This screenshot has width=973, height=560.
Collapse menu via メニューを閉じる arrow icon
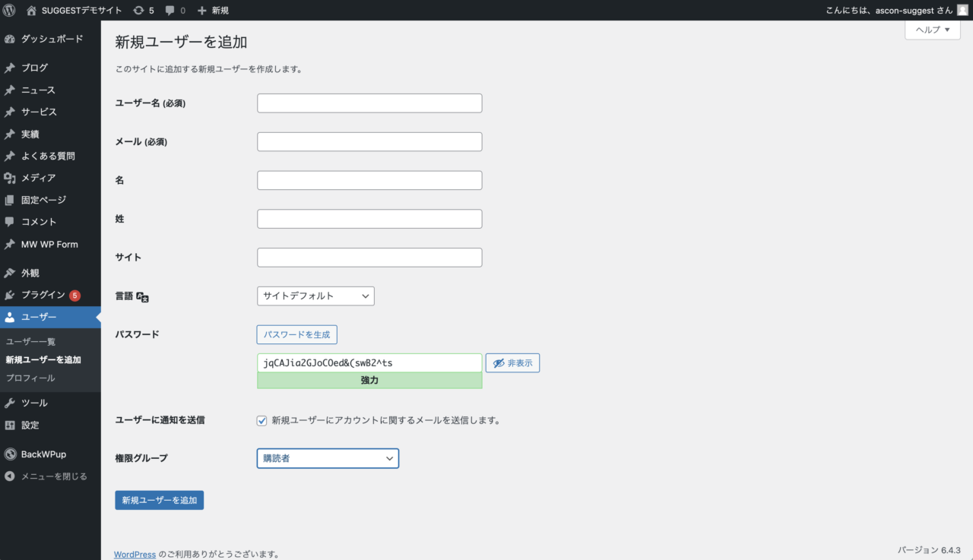[10, 476]
